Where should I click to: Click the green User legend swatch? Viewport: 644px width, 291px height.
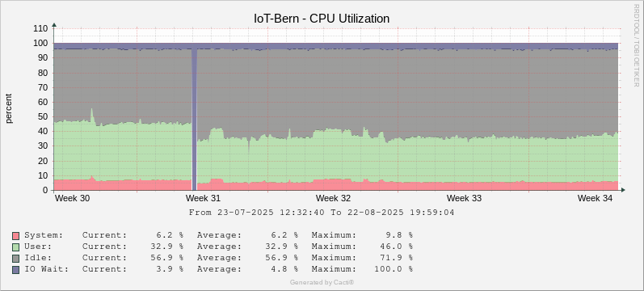(16, 247)
